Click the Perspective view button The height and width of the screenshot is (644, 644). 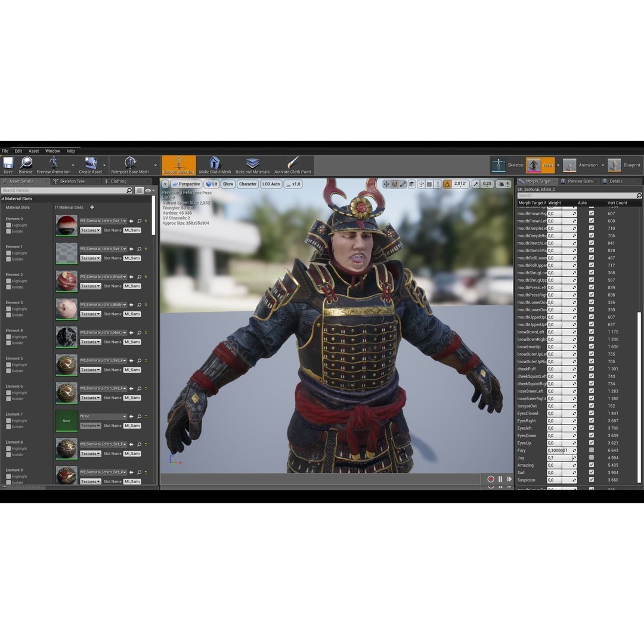[187, 184]
